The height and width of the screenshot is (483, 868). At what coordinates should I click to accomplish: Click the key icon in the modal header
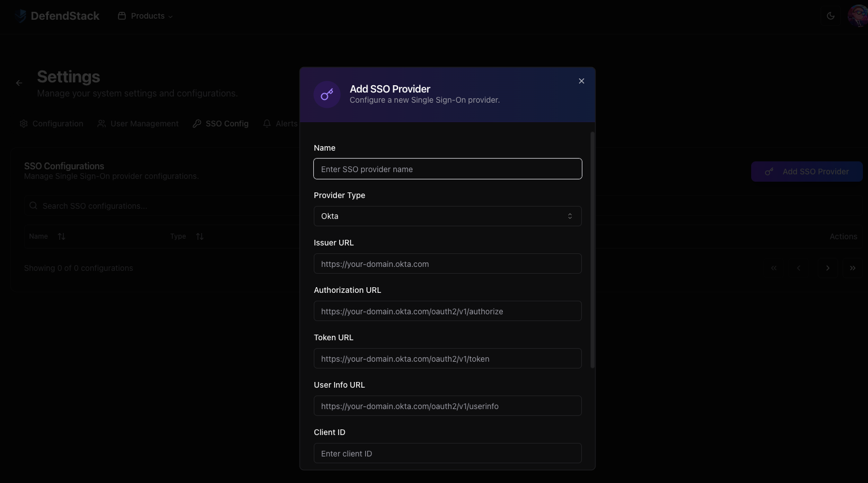coord(327,94)
